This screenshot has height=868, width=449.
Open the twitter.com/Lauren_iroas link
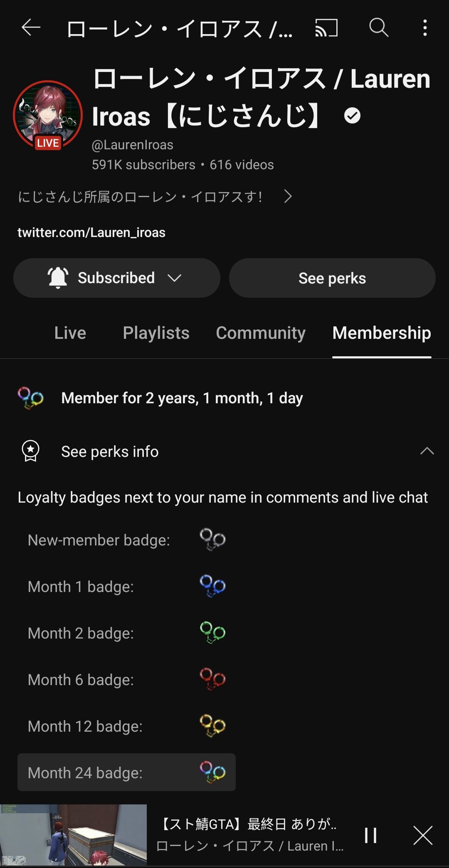click(x=91, y=232)
